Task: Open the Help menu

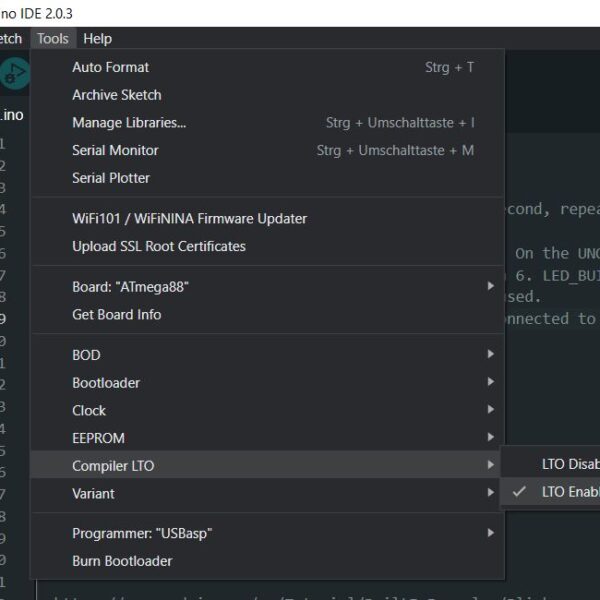Action: pos(97,39)
